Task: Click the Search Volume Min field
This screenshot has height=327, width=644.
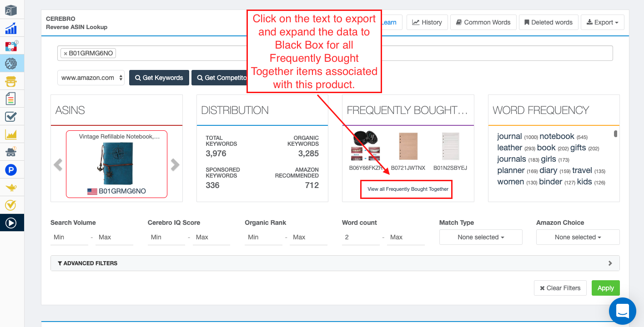Action: click(x=69, y=237)
